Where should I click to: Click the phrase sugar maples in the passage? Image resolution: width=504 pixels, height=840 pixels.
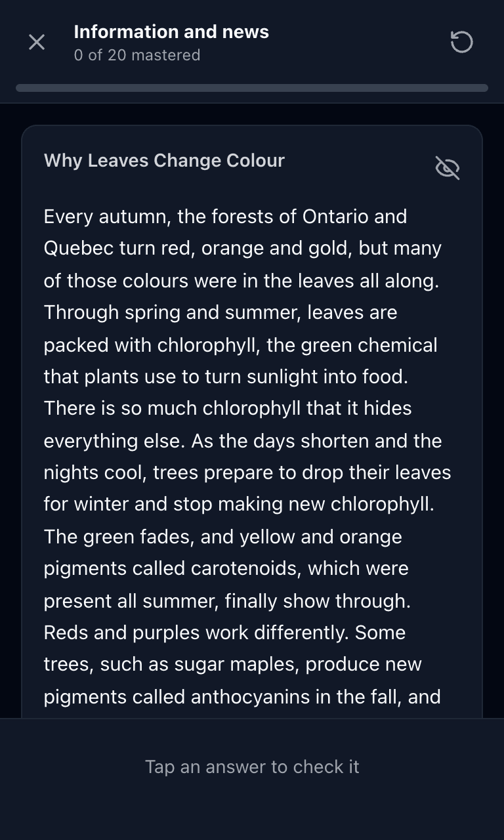coord(236,664)
